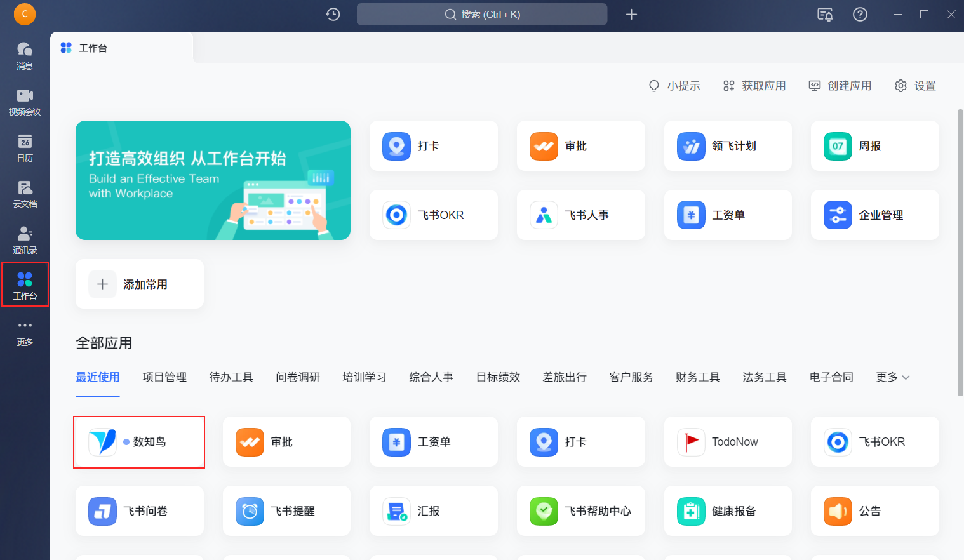Screen dimensions: 964x560
Task: Click 获取应用 button
Action: click(754, 86)
